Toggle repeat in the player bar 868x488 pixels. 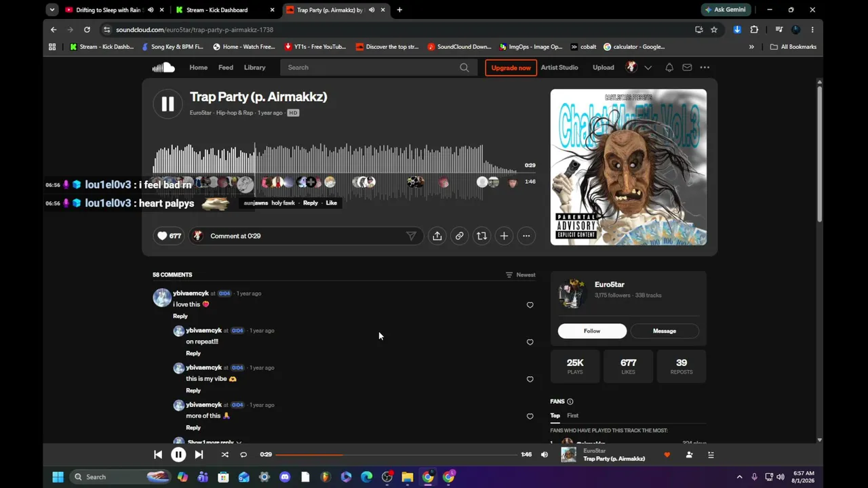[x=243, y=455]
